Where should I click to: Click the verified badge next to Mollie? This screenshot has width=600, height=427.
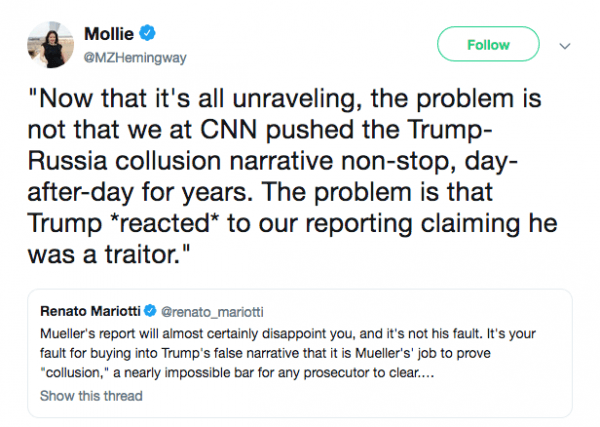pyautogui.click(x=161, y=34)
